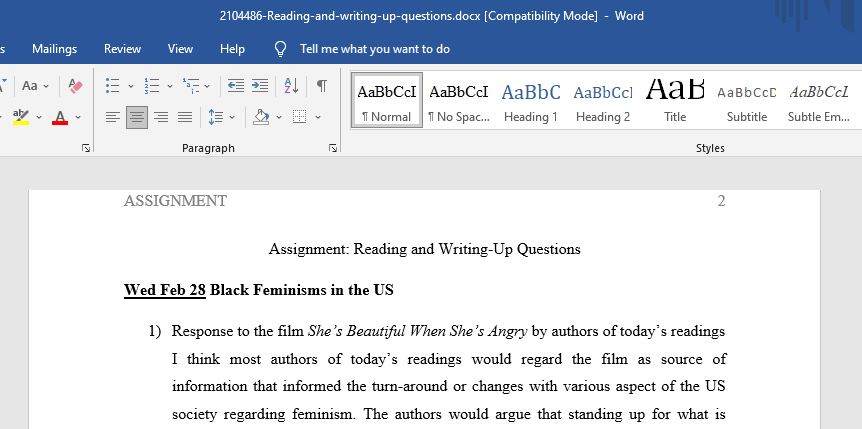This screenshot has width=862, height=429.
Task: Expand the bullet library dropdown
Action: click(x=131, y=86)
